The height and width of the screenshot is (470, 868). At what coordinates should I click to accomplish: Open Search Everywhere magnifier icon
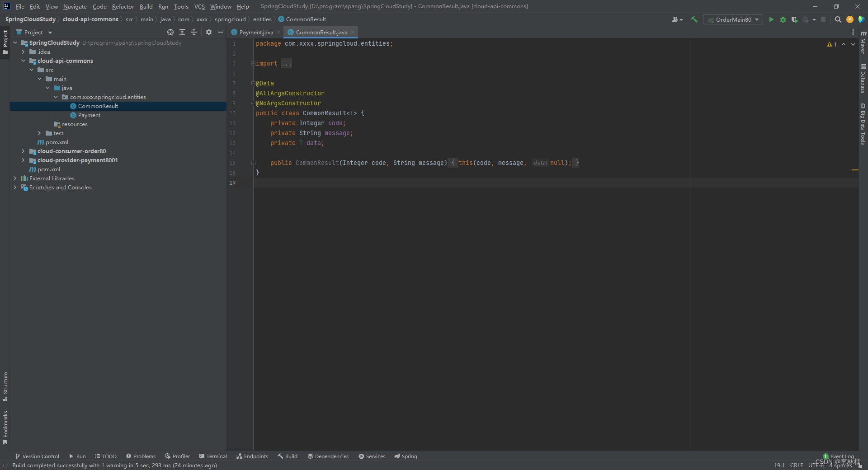click(838, 19)
